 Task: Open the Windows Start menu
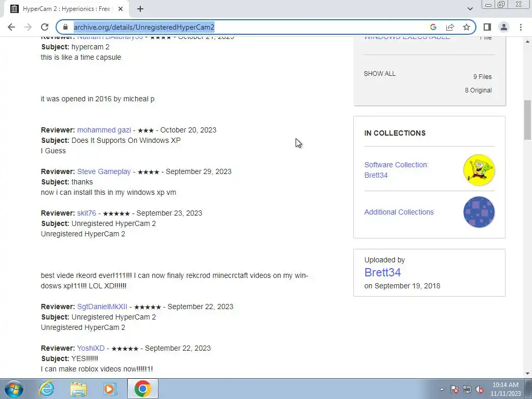click(14, 389)
